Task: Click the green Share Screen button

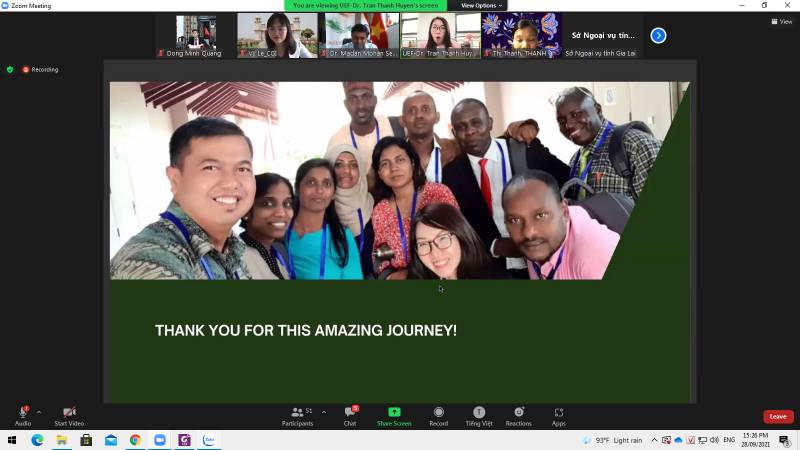Action: (394, 415)
